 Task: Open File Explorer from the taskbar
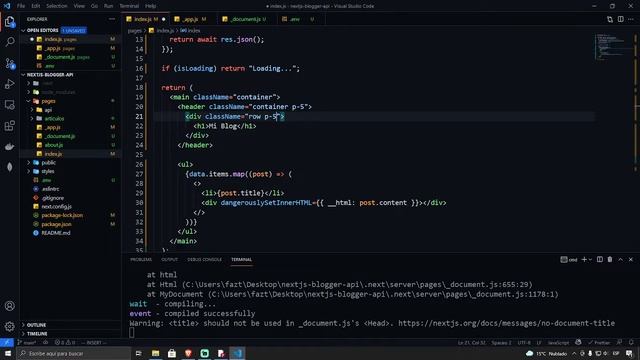(156, 353)
